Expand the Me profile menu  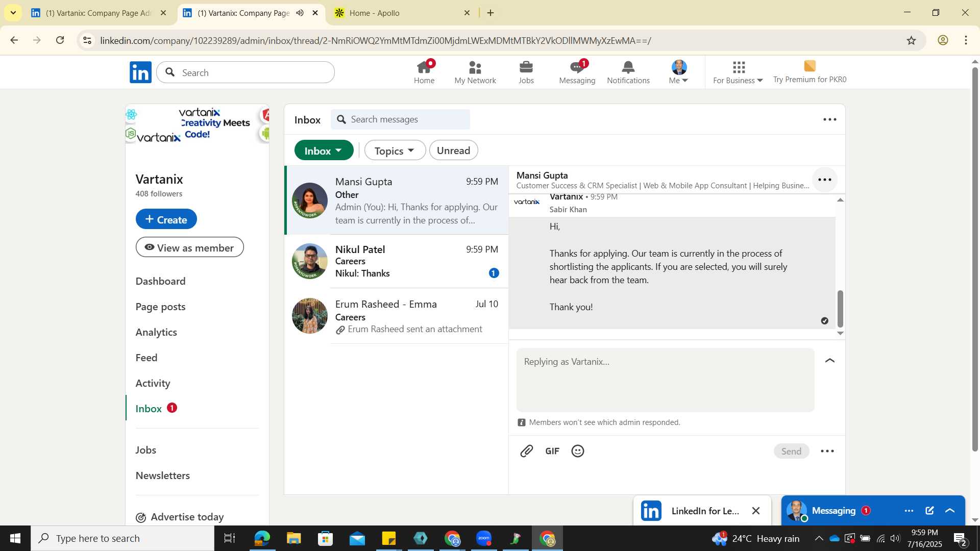[679, 72]
